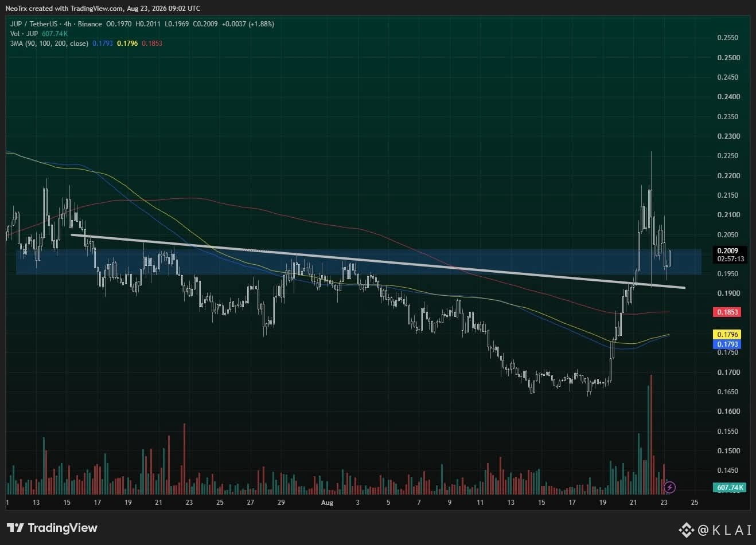Click the 27 date label on time axis
Screen dimensions: 756x545
tap(250, 503)
